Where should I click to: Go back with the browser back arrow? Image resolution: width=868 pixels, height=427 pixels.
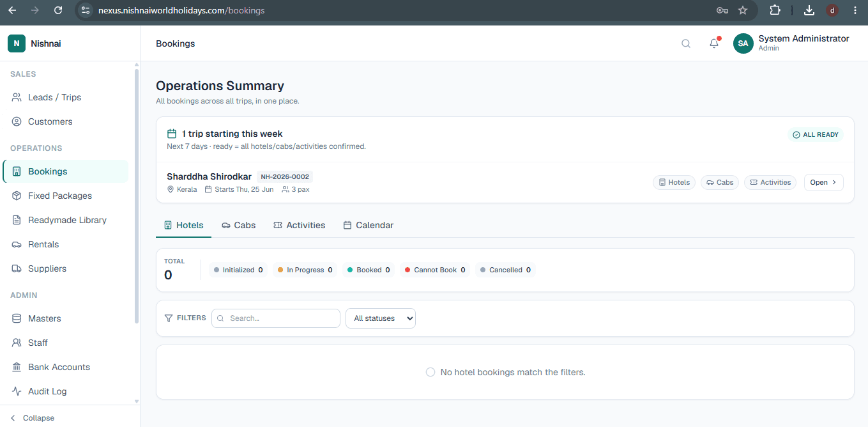(12, 10)
